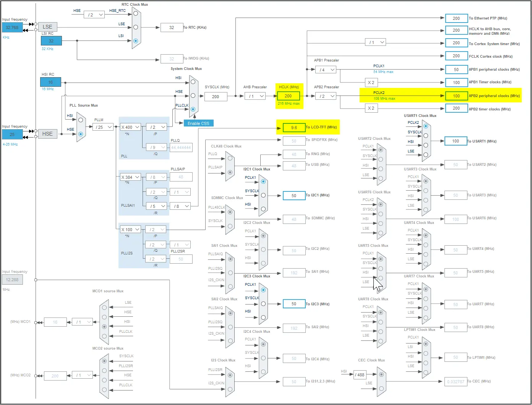This screenshot has height=405, width=532.
Task: Click the HSE input frequency field showing 25
Action: click(x=12, y=134)
